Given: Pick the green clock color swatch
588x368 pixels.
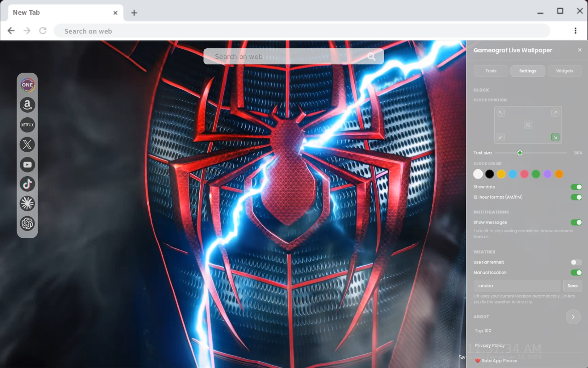Looking at the screenshot, I should point(536,174).
